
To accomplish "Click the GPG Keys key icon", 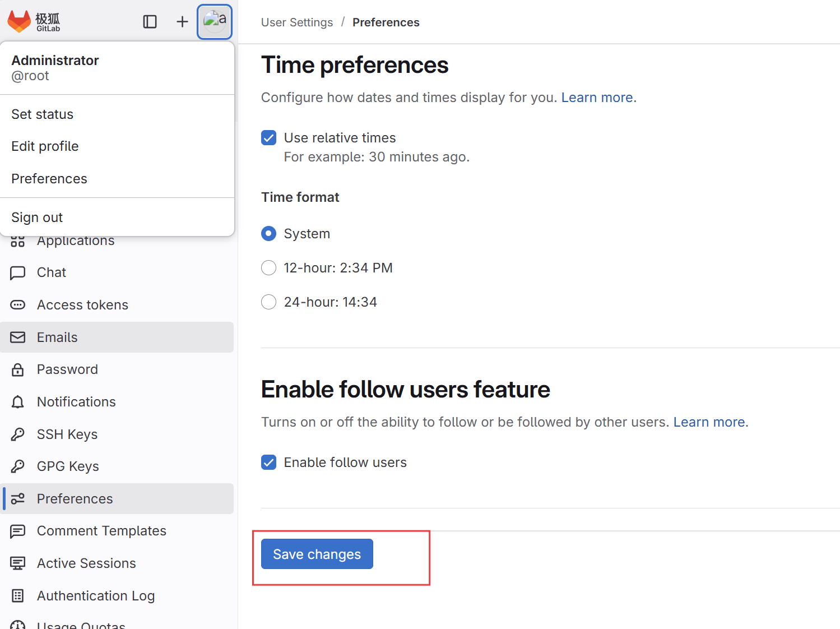I will [x=18, y=466].
